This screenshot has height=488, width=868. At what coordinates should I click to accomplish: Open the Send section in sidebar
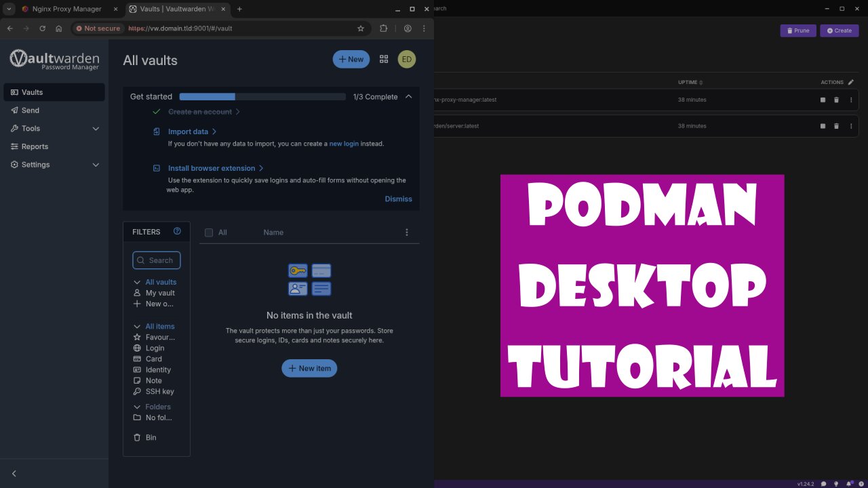(54, 110)
